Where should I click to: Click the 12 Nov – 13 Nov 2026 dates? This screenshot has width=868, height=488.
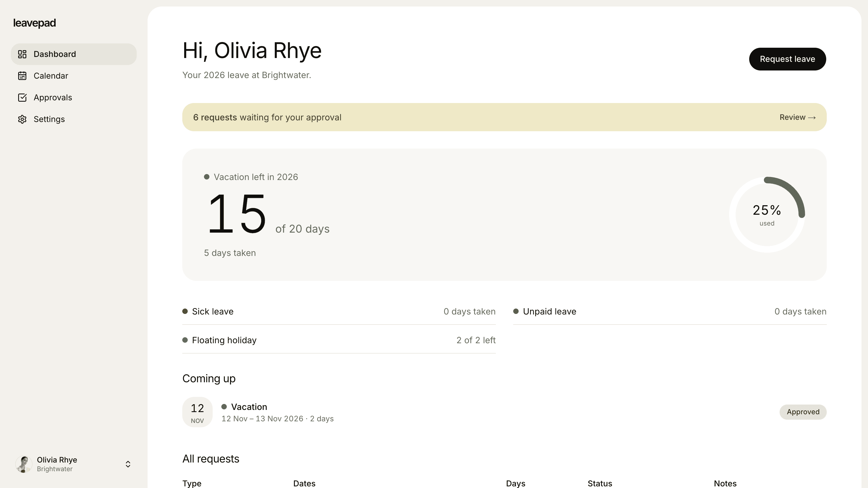click(x=262, y=419)
